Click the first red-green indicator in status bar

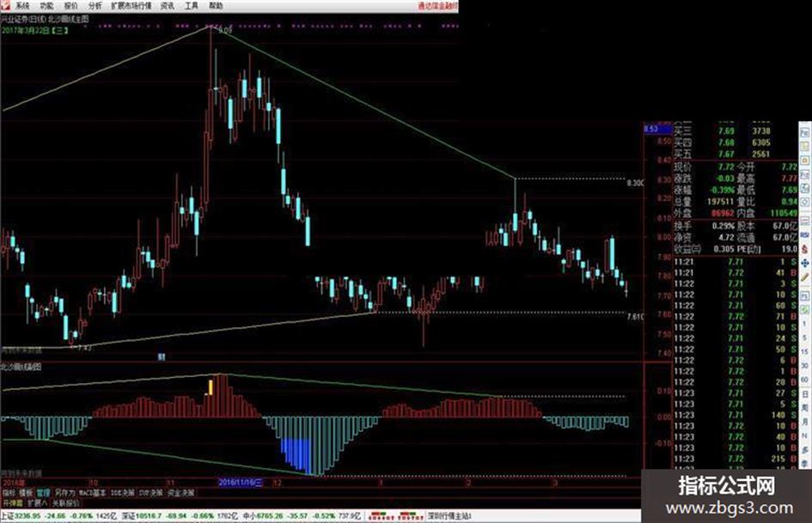[380, 516]
